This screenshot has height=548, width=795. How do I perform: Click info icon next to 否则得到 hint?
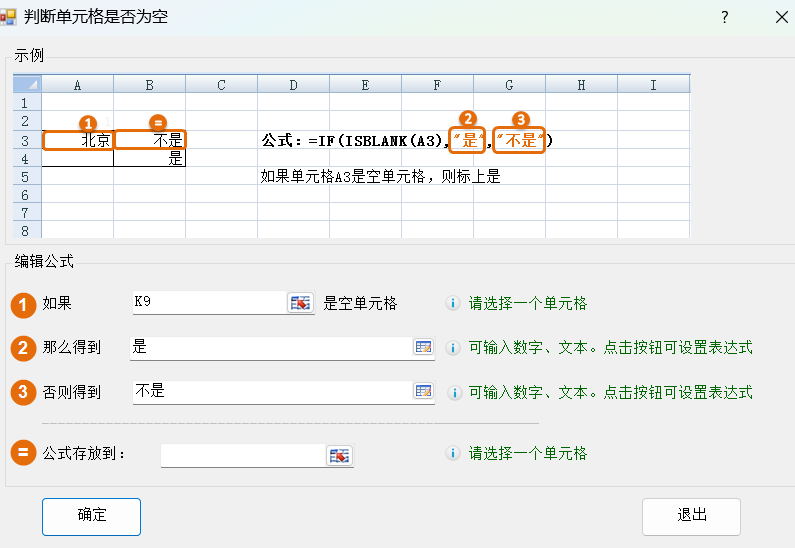[x=453, y=392]
